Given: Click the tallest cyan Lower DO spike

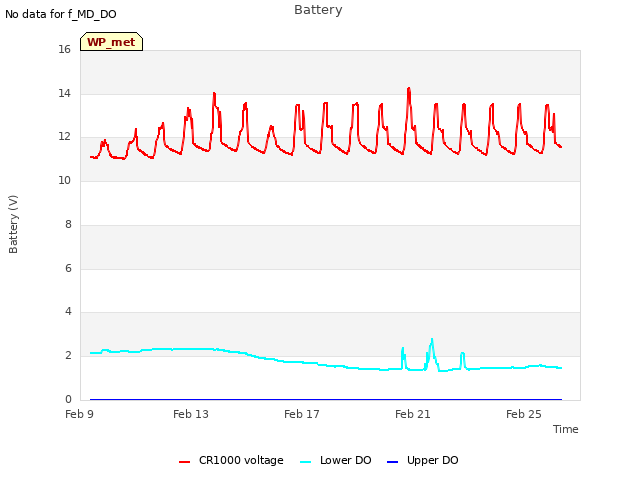Looking at the screenshot, I should (432, 340).
